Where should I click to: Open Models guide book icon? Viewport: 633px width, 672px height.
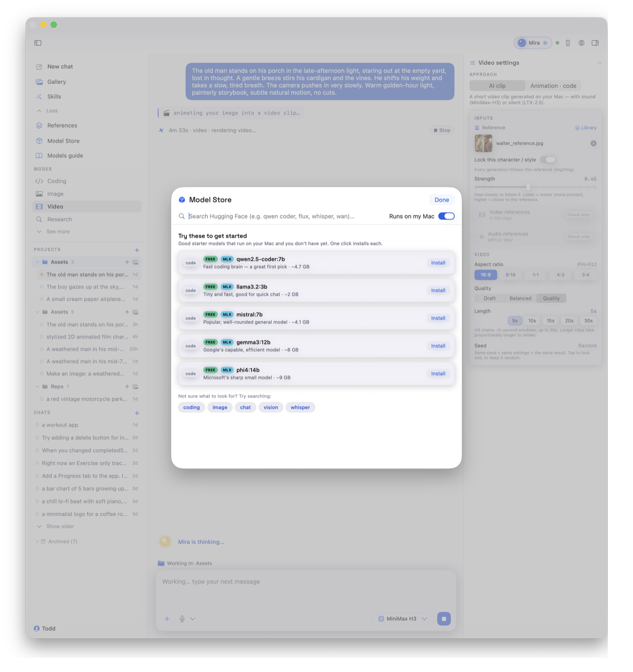click(x=39, y=155)
